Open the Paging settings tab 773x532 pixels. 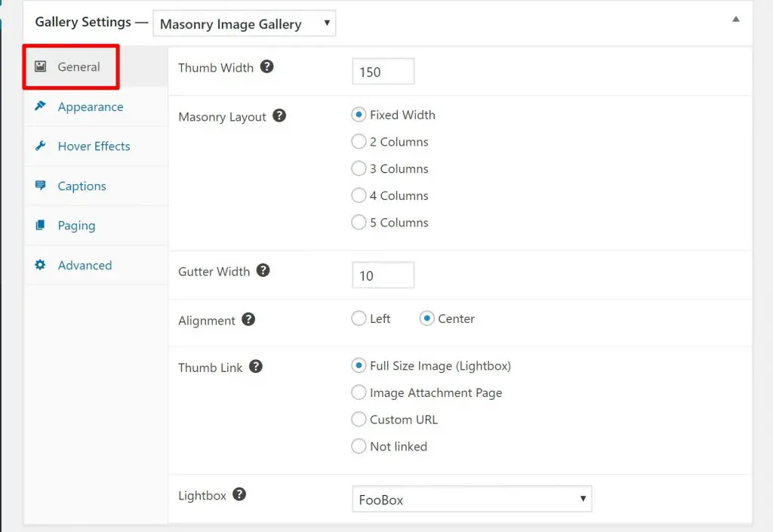click(x=76, y=226)
